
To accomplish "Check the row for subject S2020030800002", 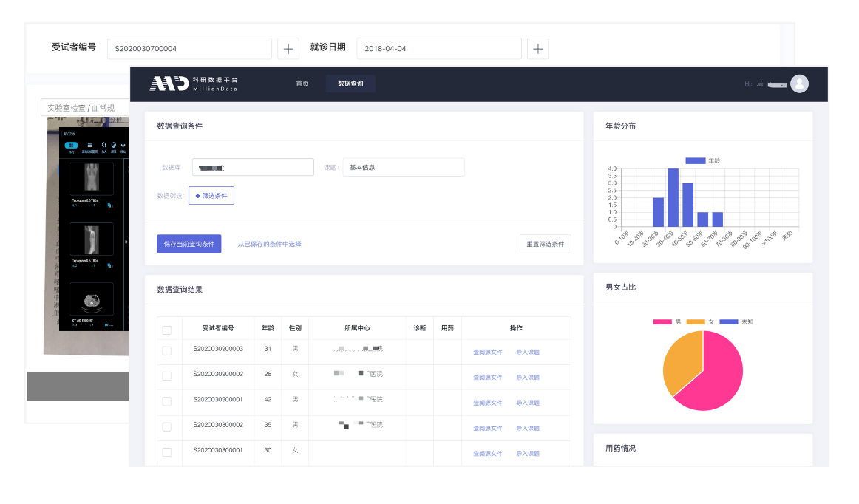I will 166,426.
